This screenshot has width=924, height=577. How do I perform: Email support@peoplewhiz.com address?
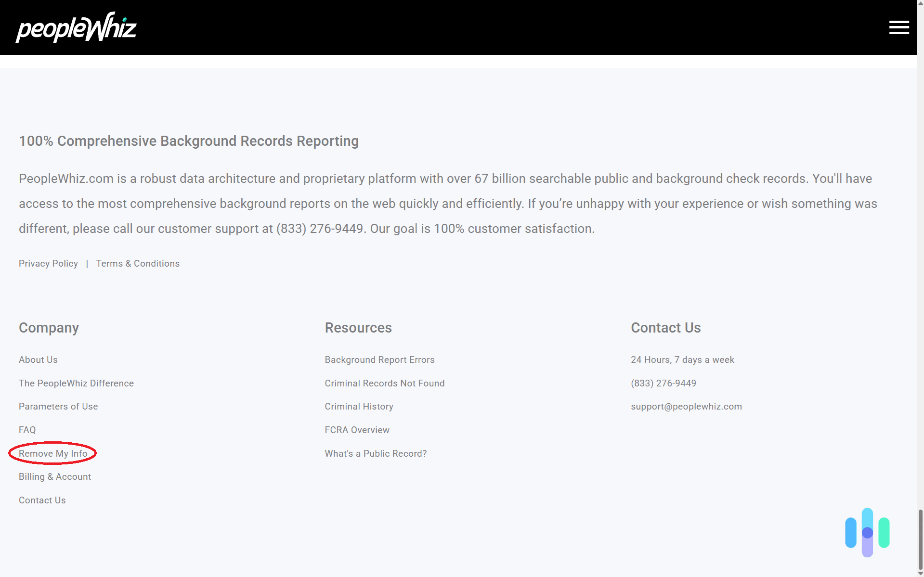[x=686, y=406]
